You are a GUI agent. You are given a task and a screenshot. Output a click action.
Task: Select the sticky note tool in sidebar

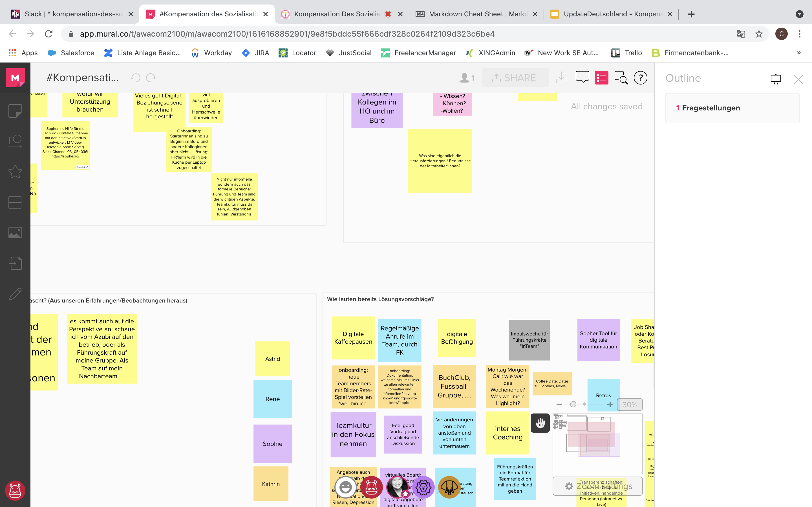(15, 111)
